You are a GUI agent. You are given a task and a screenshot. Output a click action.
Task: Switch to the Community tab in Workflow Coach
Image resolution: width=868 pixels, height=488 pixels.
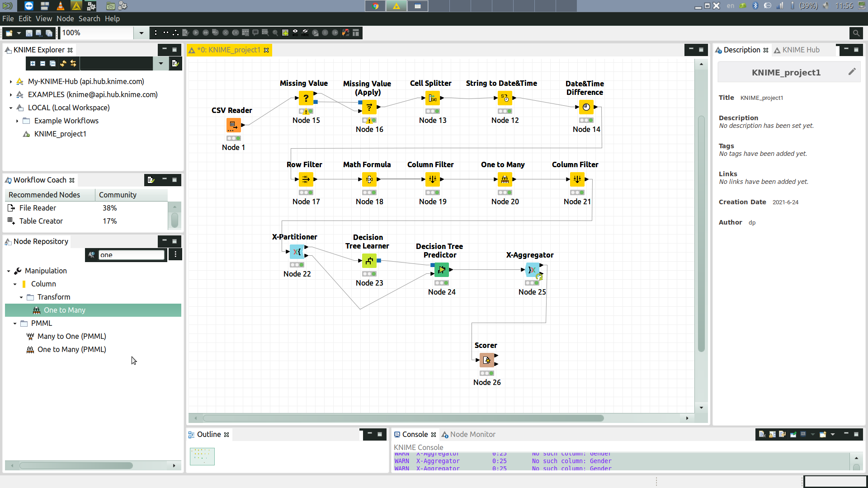pos(117,195)
